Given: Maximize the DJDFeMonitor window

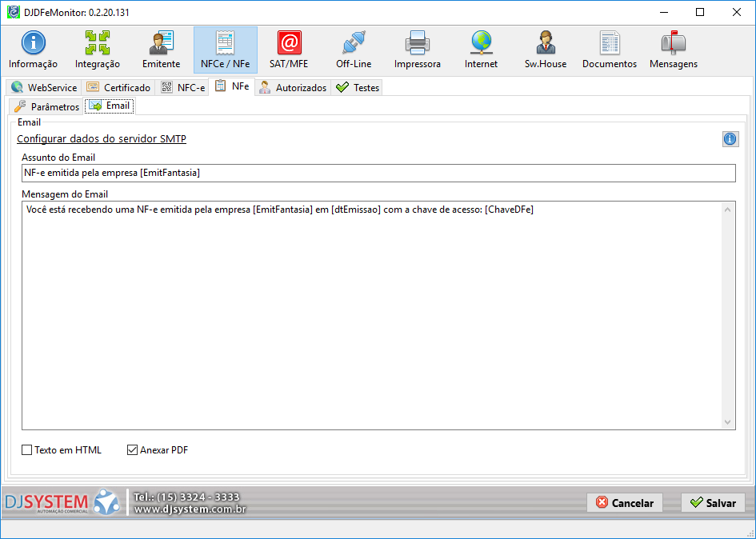Looking at the screenshot, I should pos(700,12).
